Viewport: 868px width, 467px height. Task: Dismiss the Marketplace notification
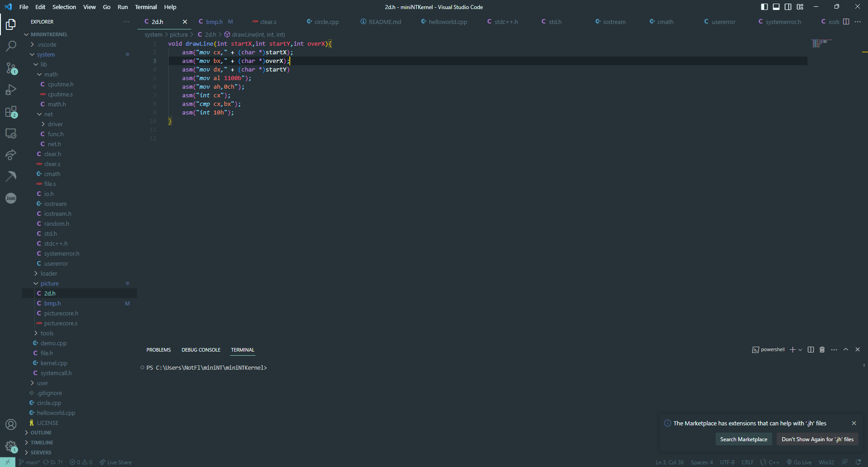click(854, 423)
